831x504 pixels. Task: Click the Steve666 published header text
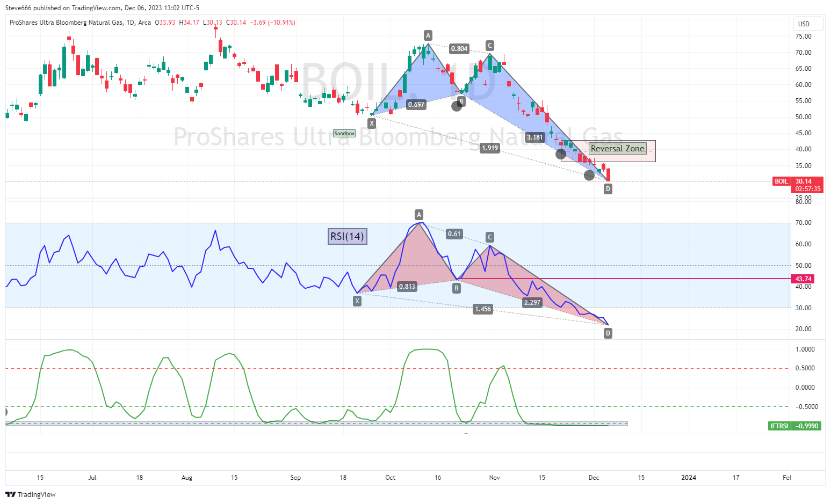(102, 8)
